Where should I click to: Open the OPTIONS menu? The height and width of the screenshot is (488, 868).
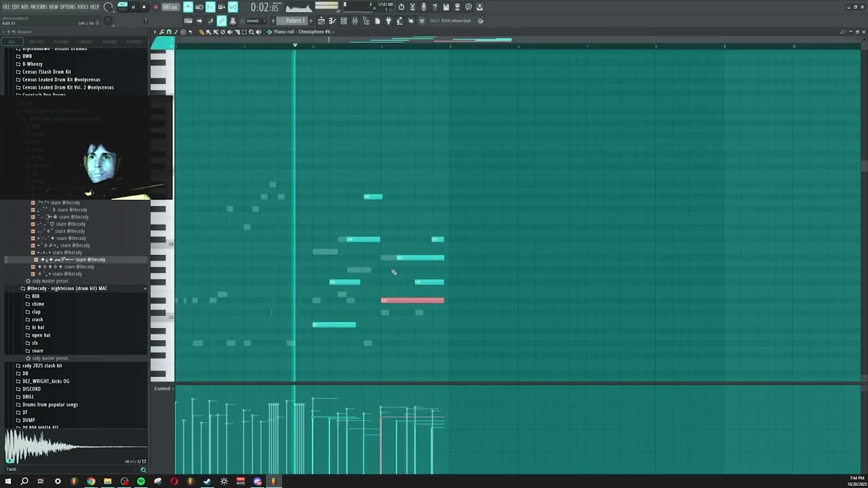[x=68, y=7]
